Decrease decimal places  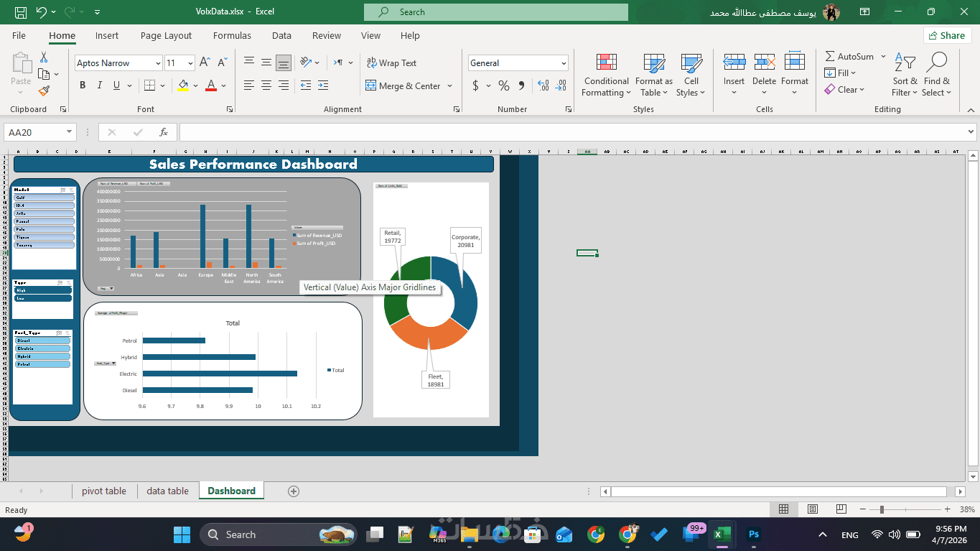point(561,85)
